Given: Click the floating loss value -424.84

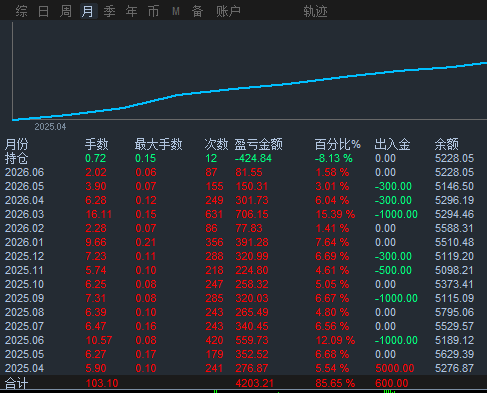Looking at the screenshot, I should 253,158.
